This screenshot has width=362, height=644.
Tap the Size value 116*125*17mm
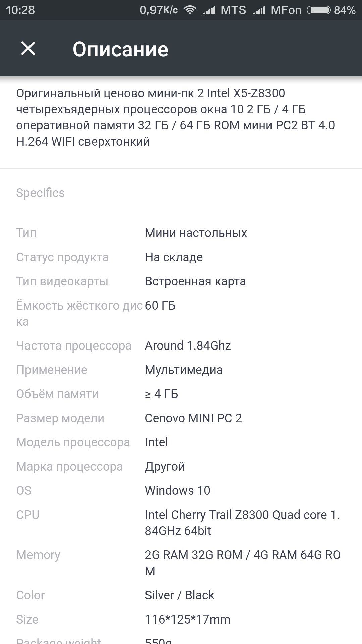pyautogui.click(x=186, y=619)
